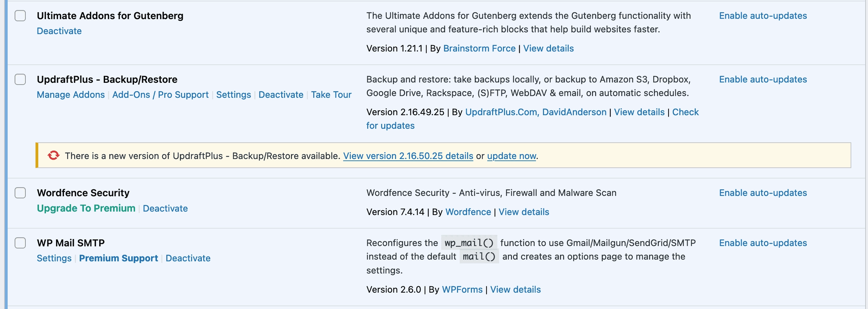Open WP Mail SMTP Premium Support
This screenshot has width=868, height=309.
(x=118, y=258)
